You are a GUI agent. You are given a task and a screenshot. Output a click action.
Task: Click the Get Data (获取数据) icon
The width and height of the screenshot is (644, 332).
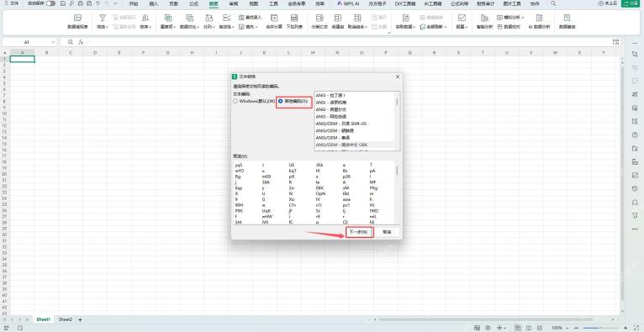[406, 18]
